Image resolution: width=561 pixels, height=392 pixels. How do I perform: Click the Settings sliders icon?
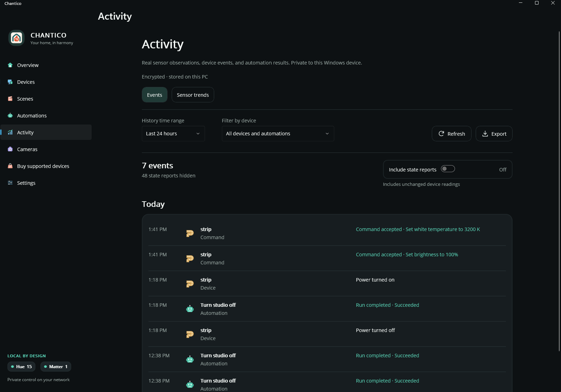coord(10,183)
